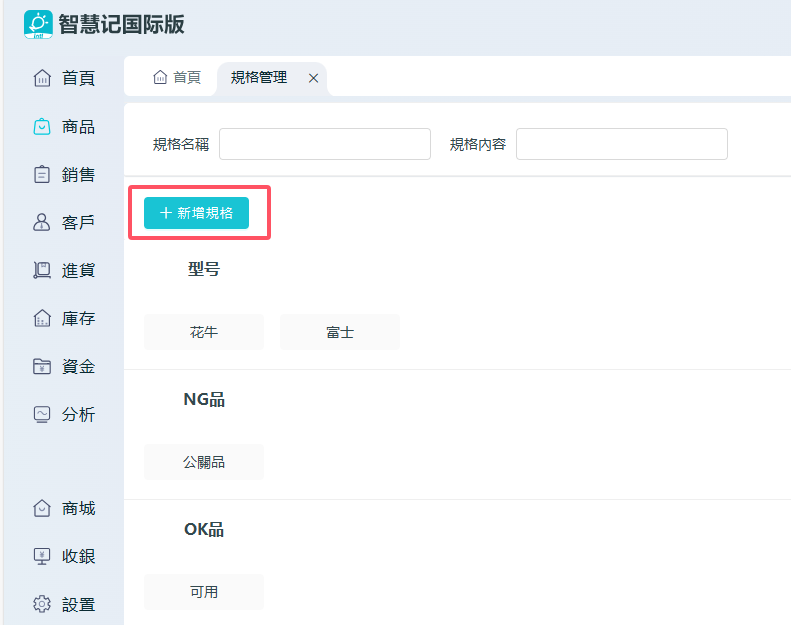Focus the 規格名稱 input field
The width and height of the screenshot is (791, 625).
click(x=324, y=144)
